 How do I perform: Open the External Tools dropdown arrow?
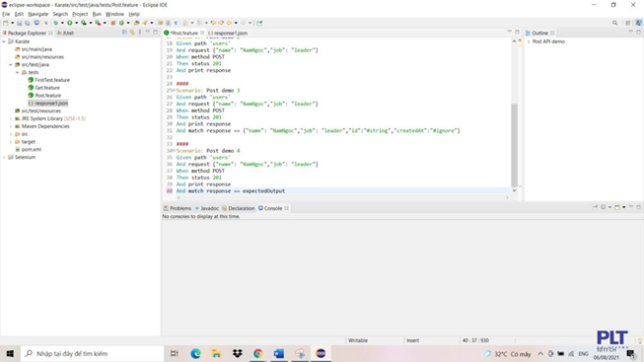click(x=105, y=23)
